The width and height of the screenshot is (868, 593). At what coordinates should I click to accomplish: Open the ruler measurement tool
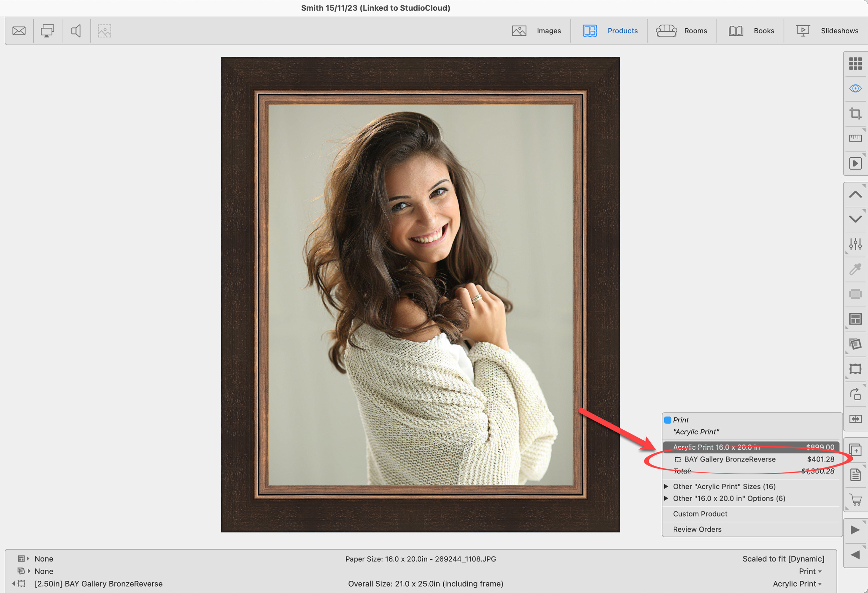855,138
